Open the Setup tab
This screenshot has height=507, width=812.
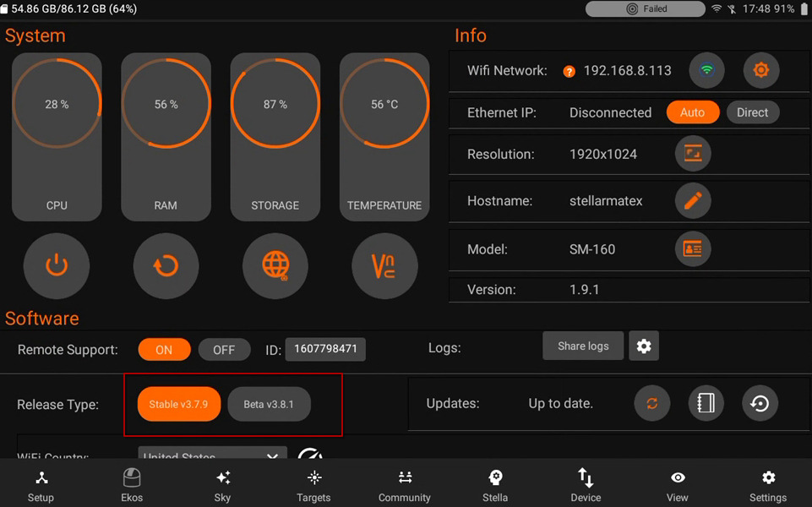[x=41, y=485]
